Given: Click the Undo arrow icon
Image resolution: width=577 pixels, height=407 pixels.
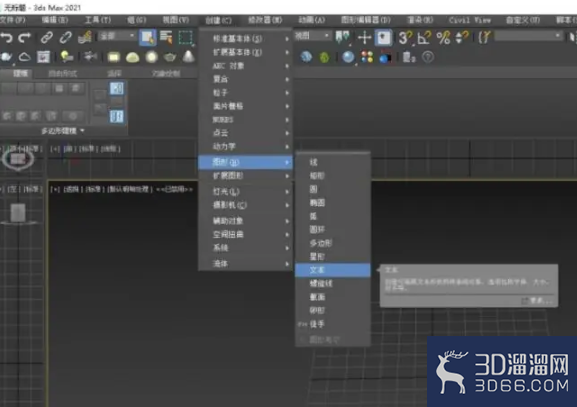Looking at the screenshot, I should (x=7, y=37).
